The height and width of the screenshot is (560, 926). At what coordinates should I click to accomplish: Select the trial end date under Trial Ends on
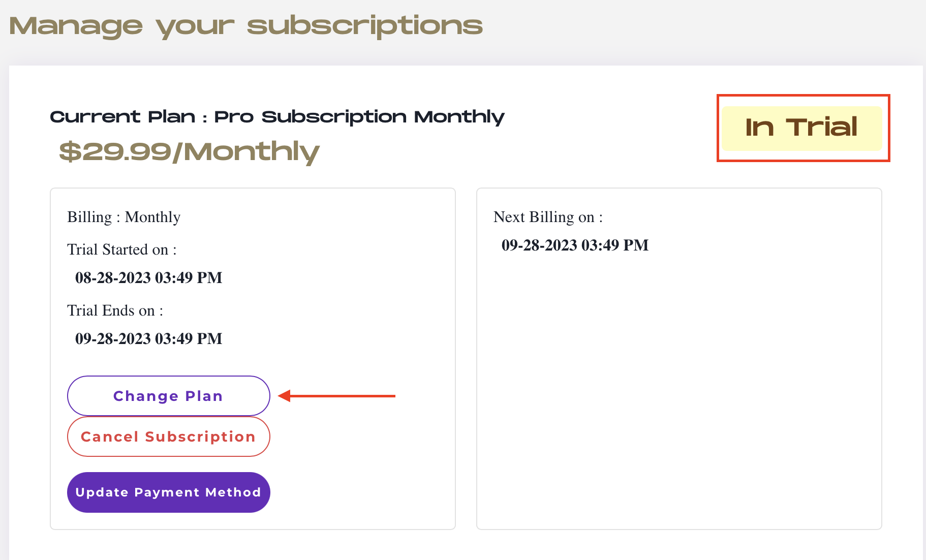click(149, 338)
